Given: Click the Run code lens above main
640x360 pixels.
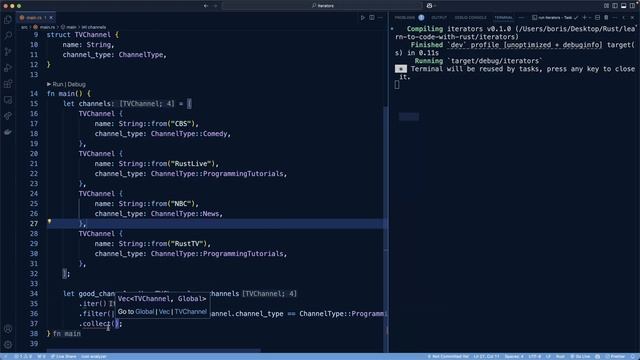Looking at the screenshot, I should pyautogui.click(x=58, y=84).
